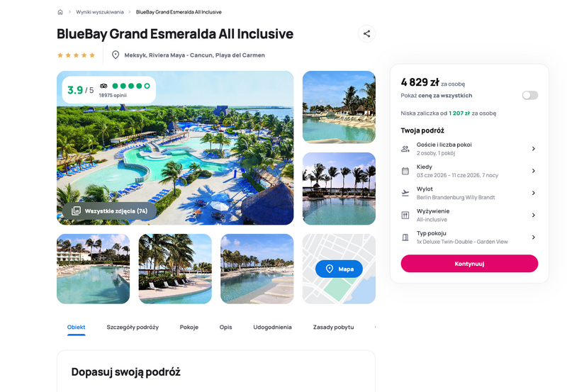Viewport: 567px width, 392px height.
Task: Click the airplane icon next to Wylot
Action: click(x=405, y=193)
